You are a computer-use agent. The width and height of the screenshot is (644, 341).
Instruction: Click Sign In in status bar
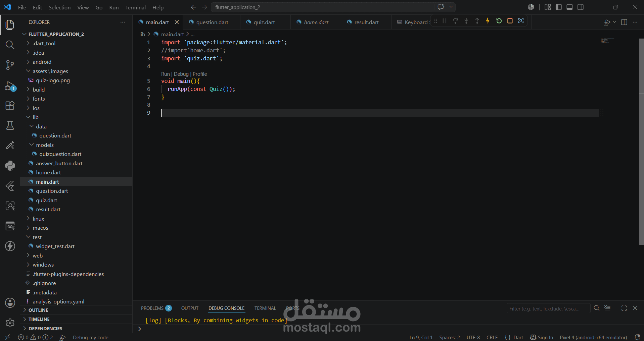(542, 337)
